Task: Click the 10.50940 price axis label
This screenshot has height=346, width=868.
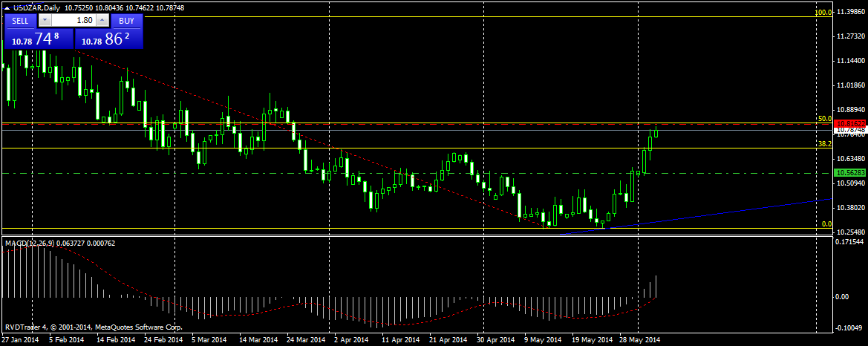Action: (x=850, y=183)
